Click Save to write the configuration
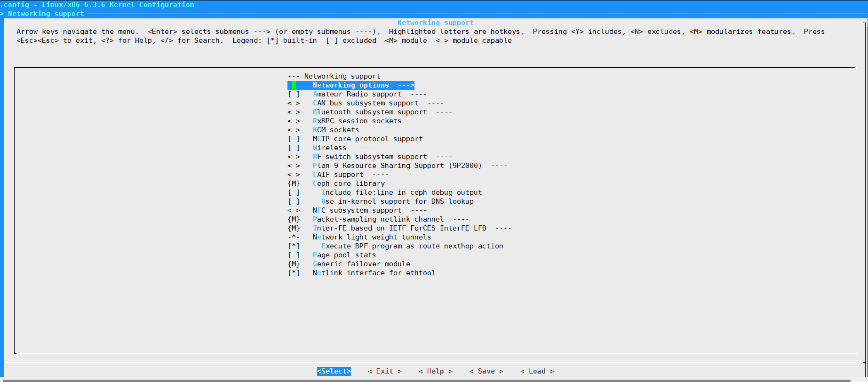Screen dimensions: 868x382 tap(486, 371)
